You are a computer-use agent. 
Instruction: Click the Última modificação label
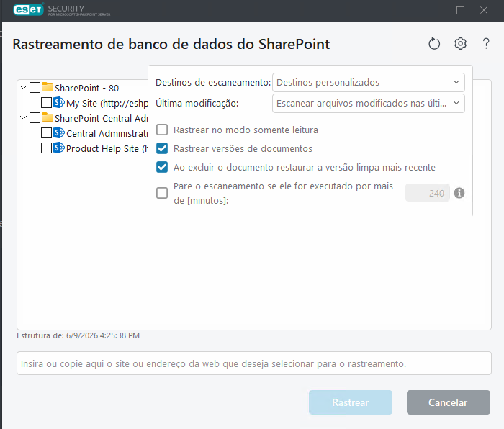pyautogui.click(x=197, y=103)
